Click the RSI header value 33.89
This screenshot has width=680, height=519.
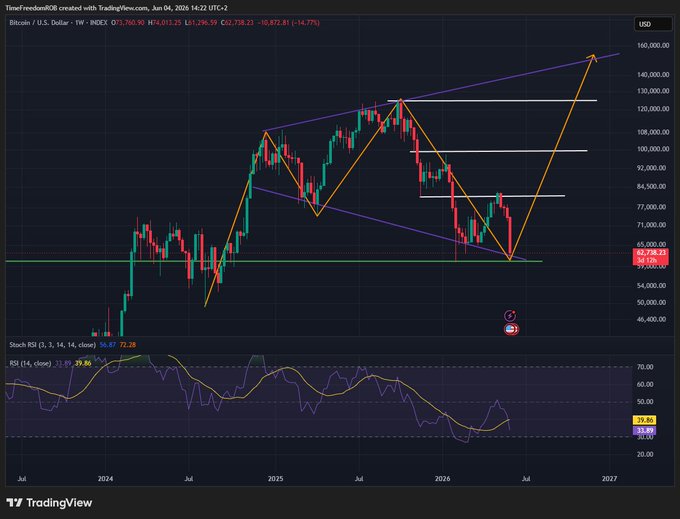[x=63, y=363]
